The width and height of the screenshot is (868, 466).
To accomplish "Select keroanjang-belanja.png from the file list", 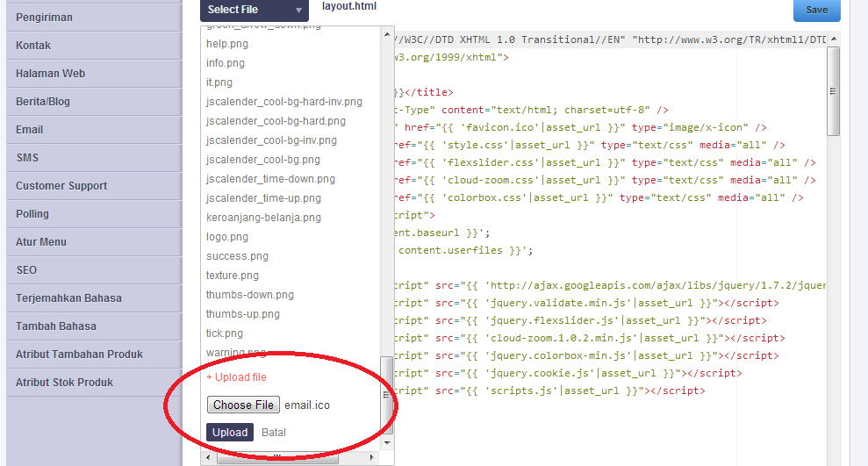I will tap(263, 218).
